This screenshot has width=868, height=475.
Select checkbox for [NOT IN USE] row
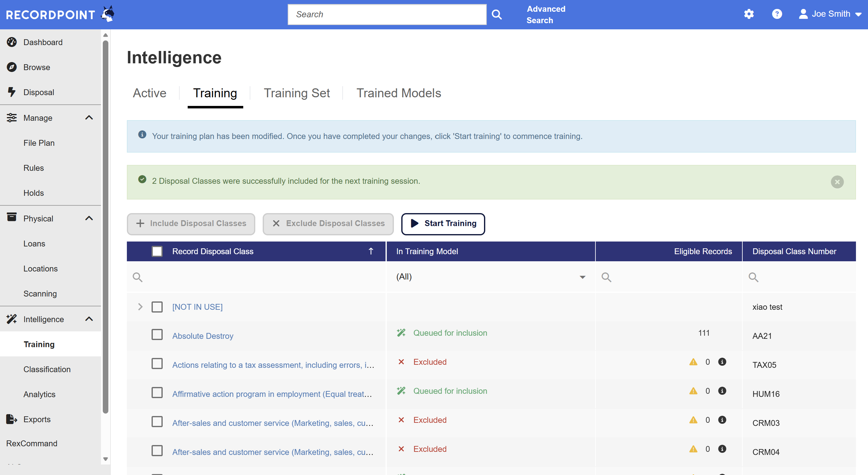pyautogui.click(x=157, y=307)
